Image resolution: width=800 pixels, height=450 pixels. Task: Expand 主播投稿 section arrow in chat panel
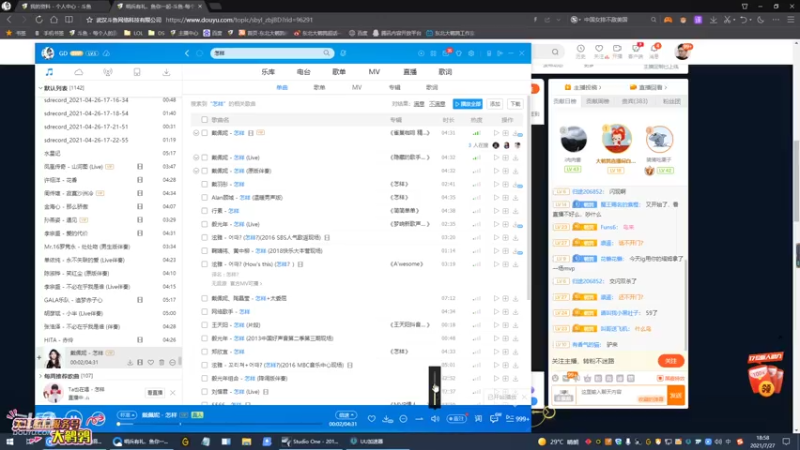click(x=600, y=88)
